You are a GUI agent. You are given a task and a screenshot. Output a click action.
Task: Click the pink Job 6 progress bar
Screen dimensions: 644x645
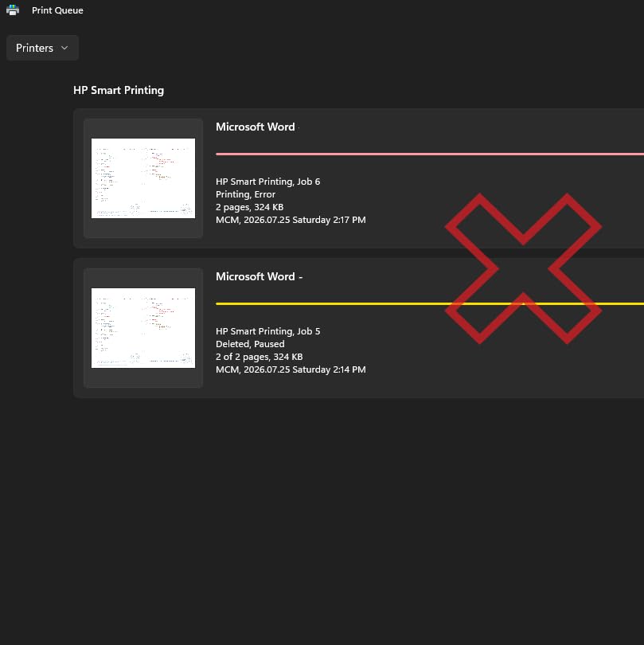[430, 154]
